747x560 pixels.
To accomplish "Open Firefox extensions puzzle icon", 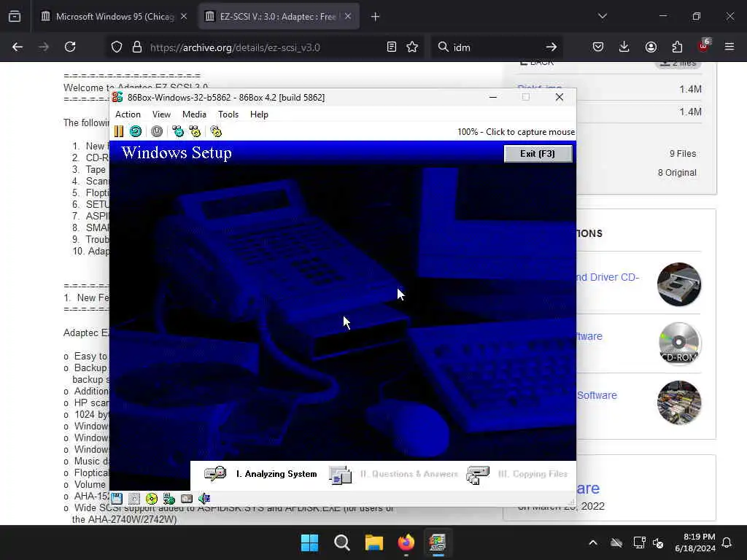I will point(677,47).
